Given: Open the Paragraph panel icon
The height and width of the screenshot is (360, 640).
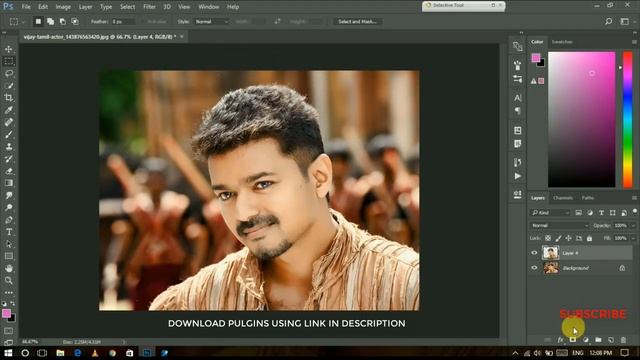Looking at the screenshot, I should click(x=518, y=111).
